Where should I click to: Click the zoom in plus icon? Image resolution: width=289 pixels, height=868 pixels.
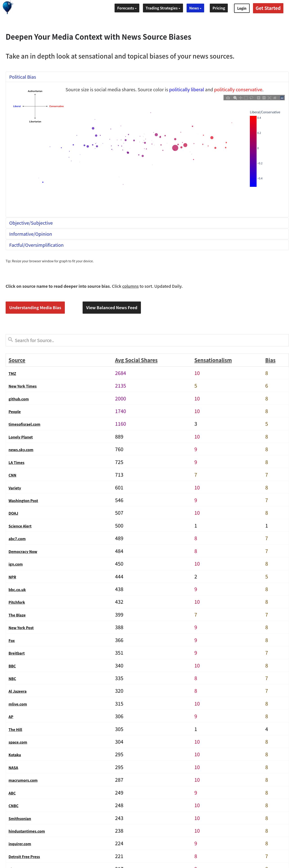(258, 98)
